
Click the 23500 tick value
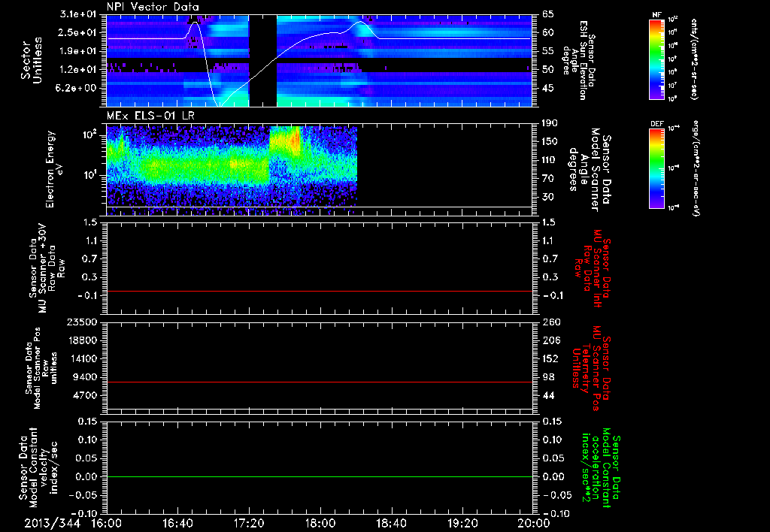coord(81,322)
